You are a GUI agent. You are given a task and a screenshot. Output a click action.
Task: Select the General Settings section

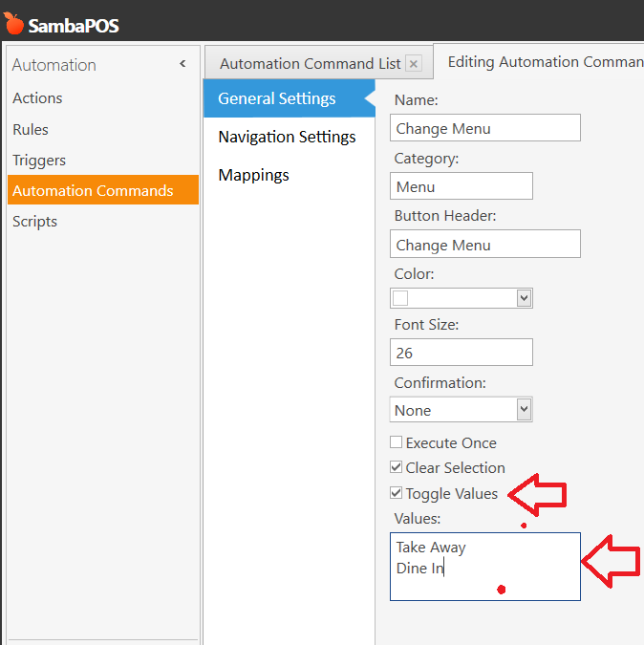(x=277, y=98)
